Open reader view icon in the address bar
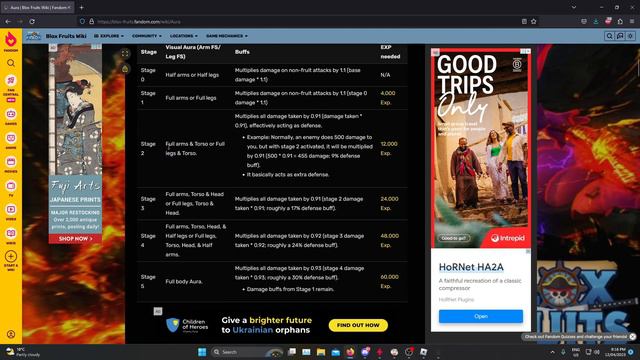 (524, 21)
